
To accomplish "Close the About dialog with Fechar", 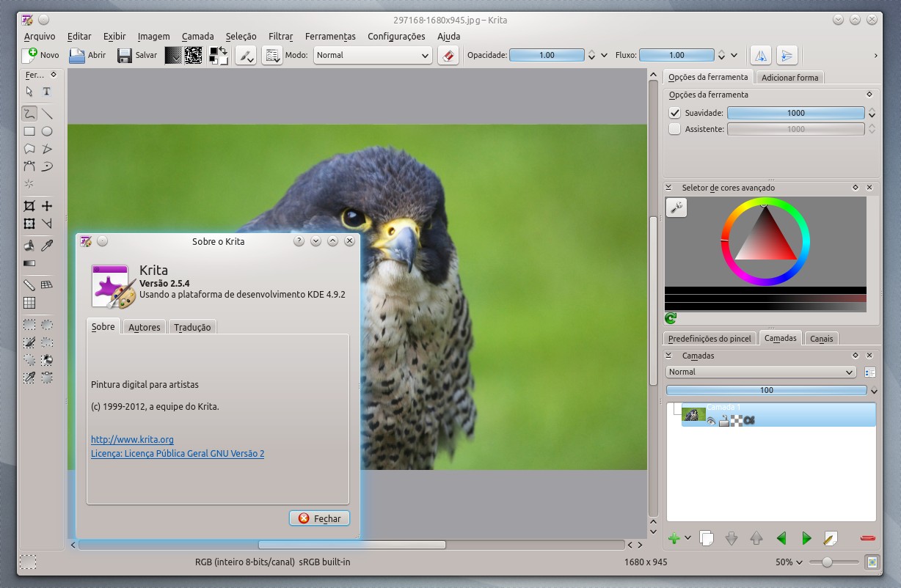I will click(319, 518).
